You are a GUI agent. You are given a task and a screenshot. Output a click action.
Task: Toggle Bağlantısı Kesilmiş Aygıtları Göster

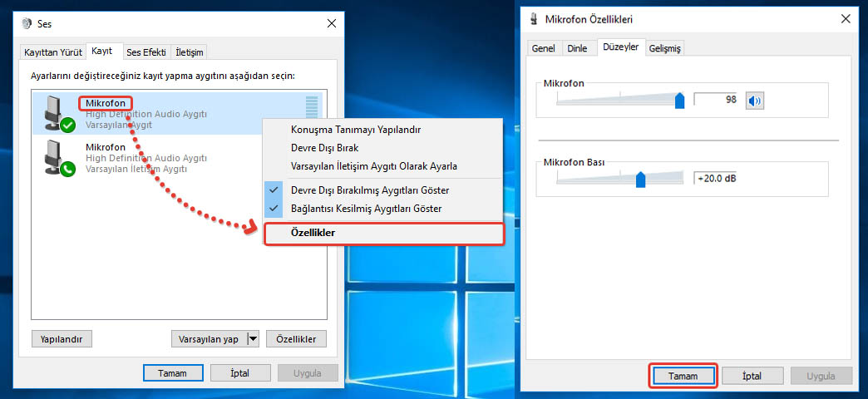[366, 209]
